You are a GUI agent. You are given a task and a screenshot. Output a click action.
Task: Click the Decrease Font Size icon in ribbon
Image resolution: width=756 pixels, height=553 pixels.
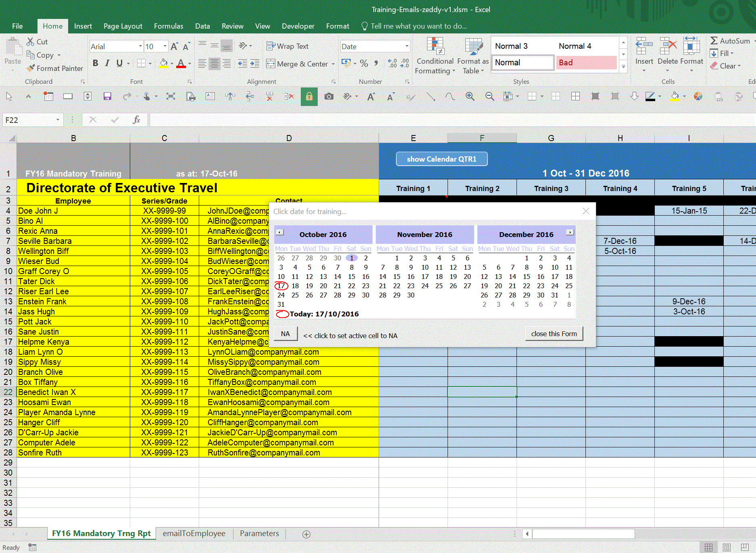(186, 47)
